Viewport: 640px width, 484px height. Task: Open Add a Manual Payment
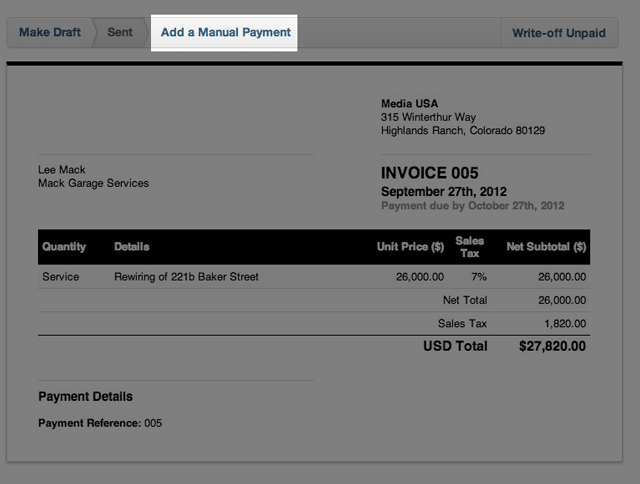pyautogui.click(x=226, y=33)
